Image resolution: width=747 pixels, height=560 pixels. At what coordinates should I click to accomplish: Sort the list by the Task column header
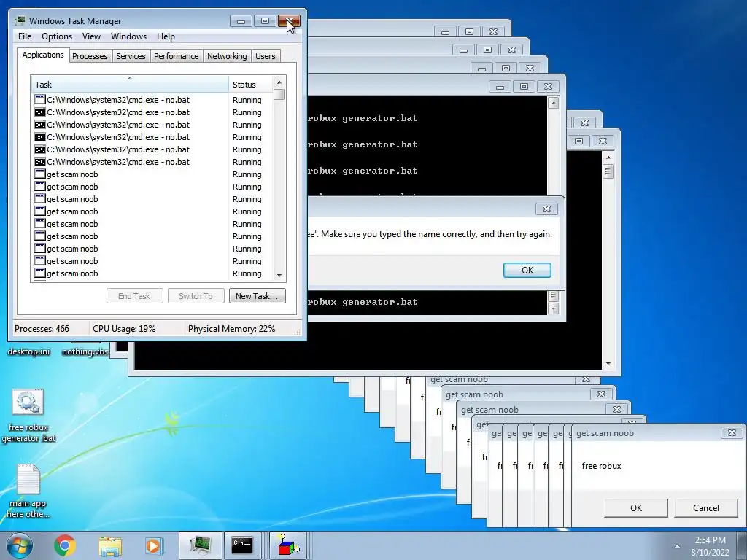[130, 85]
